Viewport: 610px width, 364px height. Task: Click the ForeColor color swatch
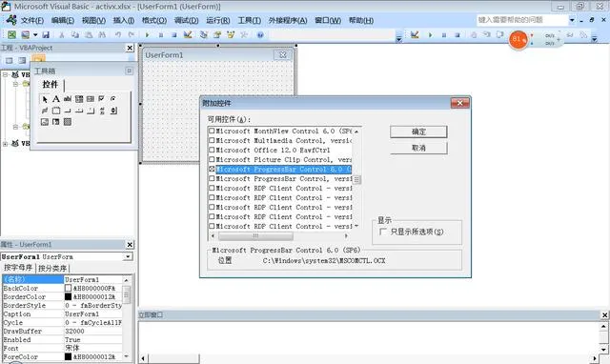pos(68,356)
